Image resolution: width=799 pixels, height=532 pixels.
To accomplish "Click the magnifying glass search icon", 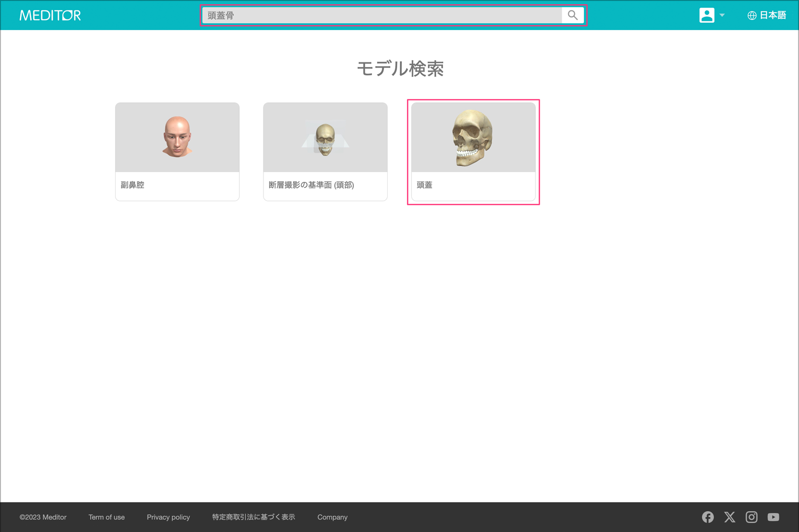I will (x=573, y=15).
